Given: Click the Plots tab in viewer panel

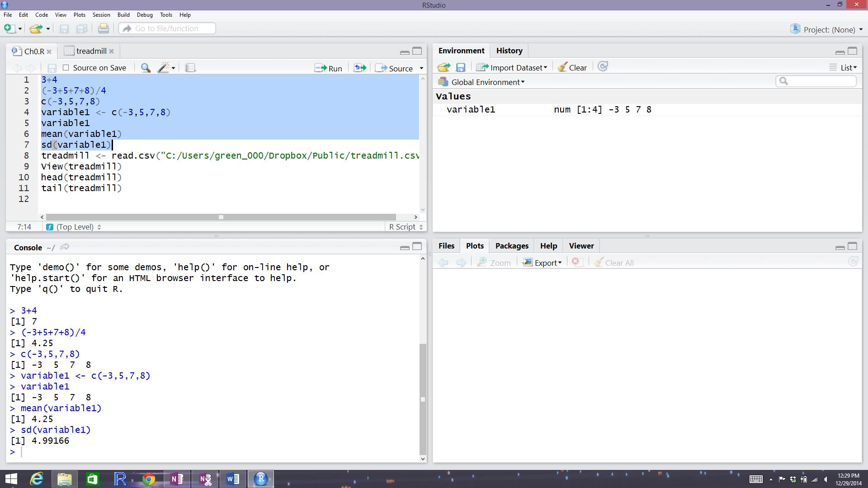Looking at the screenshot, I should pos(475,245).
